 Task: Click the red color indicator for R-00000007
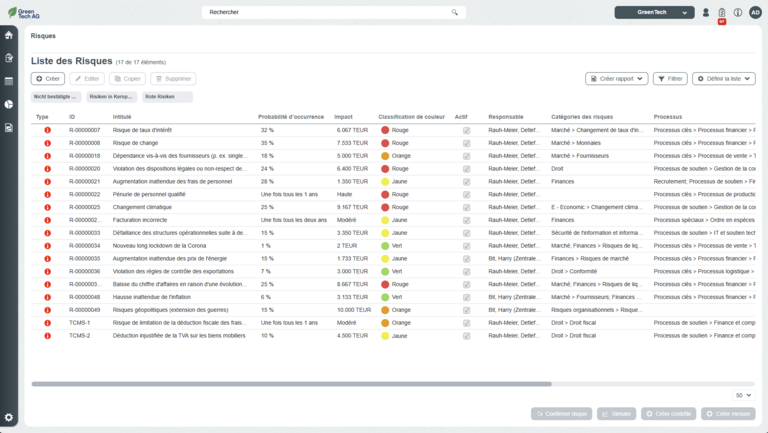click(x=385, y=130)
